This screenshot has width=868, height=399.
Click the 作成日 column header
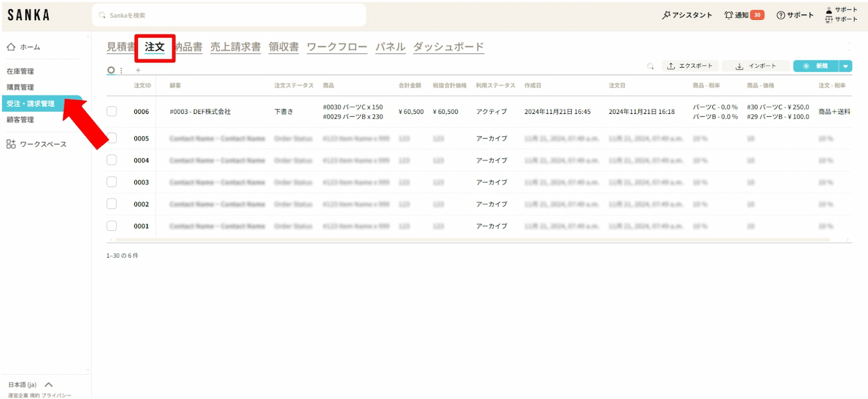533,86
